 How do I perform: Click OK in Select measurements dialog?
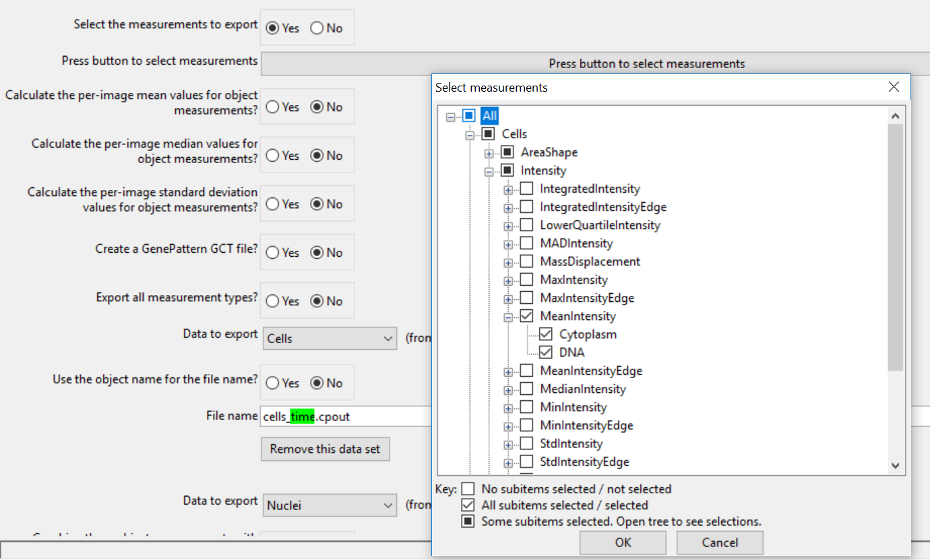622,542
